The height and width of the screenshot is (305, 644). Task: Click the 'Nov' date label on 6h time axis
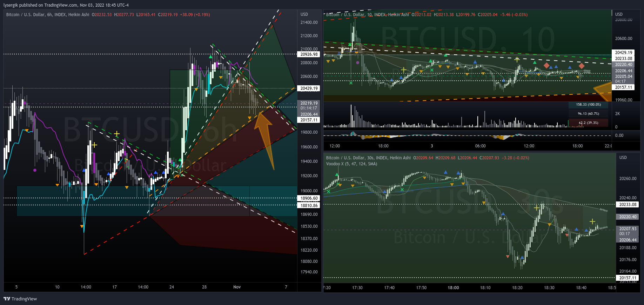(237, 287)
